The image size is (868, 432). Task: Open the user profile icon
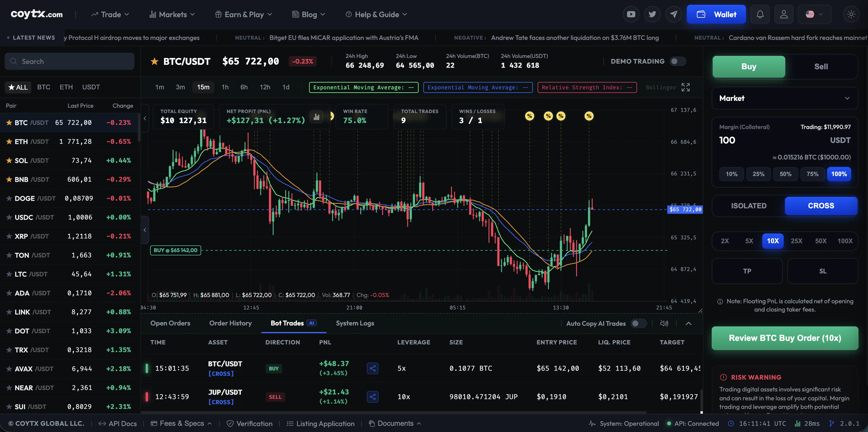[x=784, y=14]
